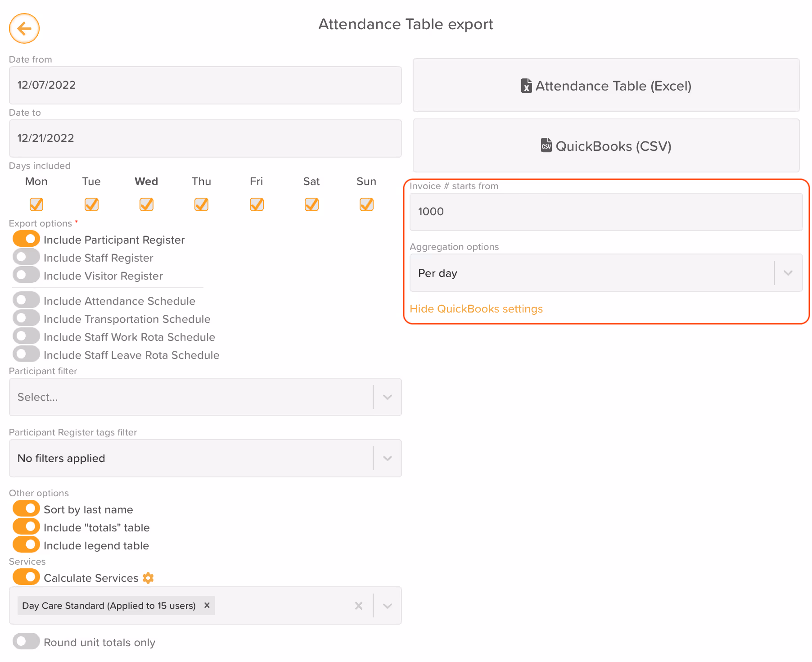Disable Include Participant Register toggle
812x662 pixels.
point(26,239)
